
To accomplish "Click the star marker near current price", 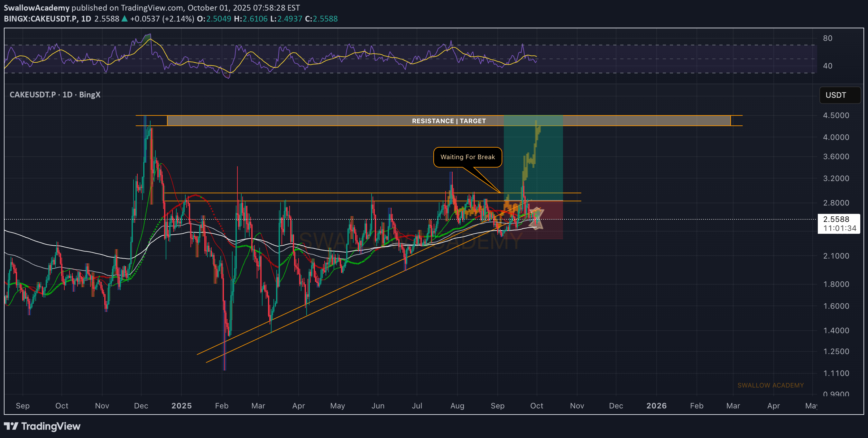I will pos(536,218).
